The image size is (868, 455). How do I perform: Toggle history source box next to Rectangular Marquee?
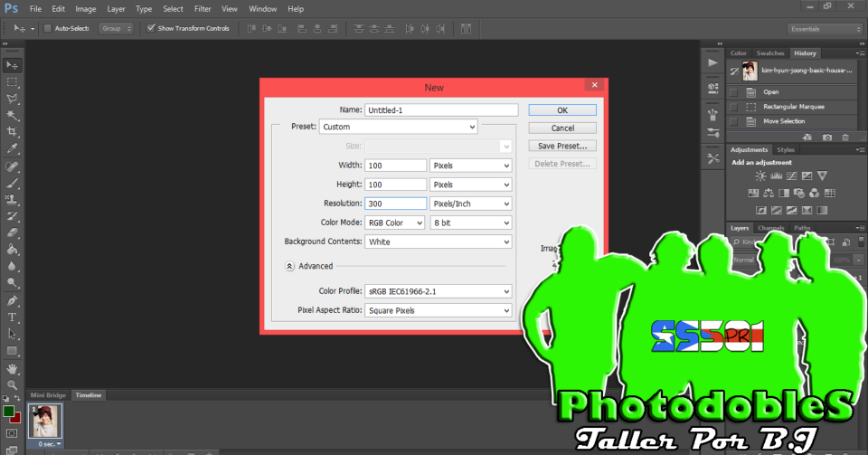coord(733,107)
